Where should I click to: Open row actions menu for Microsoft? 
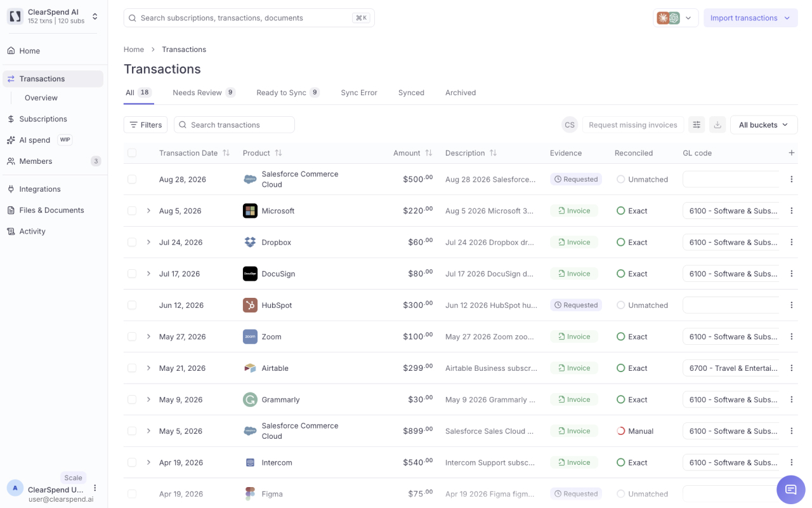point(791,211)
